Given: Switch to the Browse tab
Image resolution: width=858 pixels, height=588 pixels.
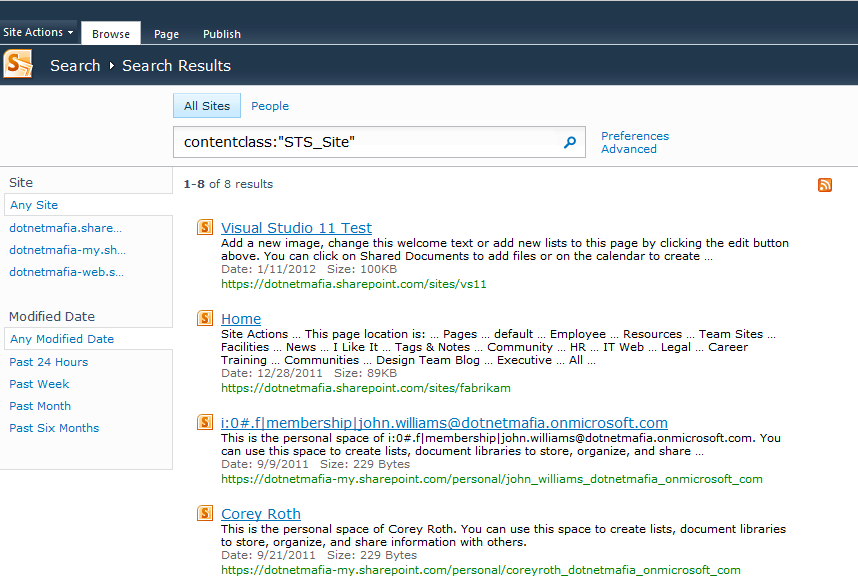Looking at the screenshot, I should (x=111, y=33).
